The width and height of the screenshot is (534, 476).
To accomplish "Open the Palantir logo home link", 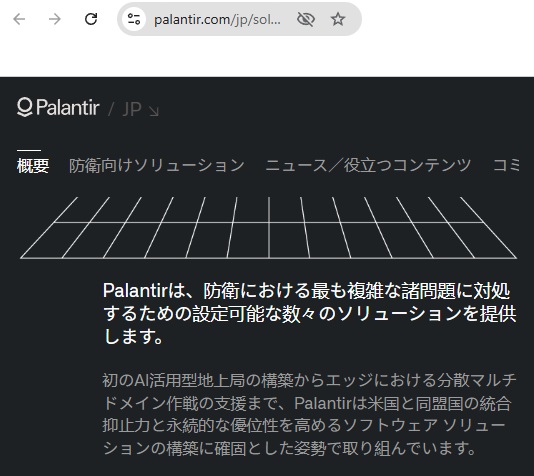I will pyautogui.click(x=58, y=108).
